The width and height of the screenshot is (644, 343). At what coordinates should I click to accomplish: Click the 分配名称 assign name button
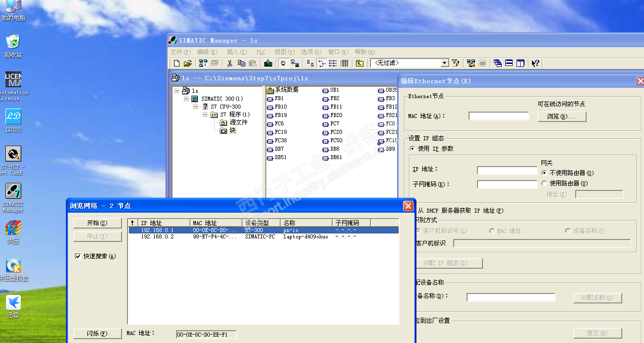tap(597, 298)
